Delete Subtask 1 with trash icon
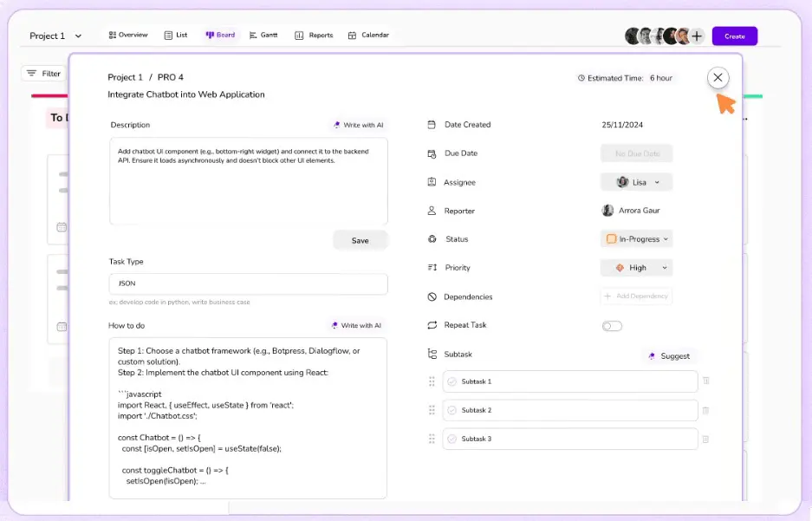This screenshot has width=812, height=521. pyautogui.click(x=705, y=381)
